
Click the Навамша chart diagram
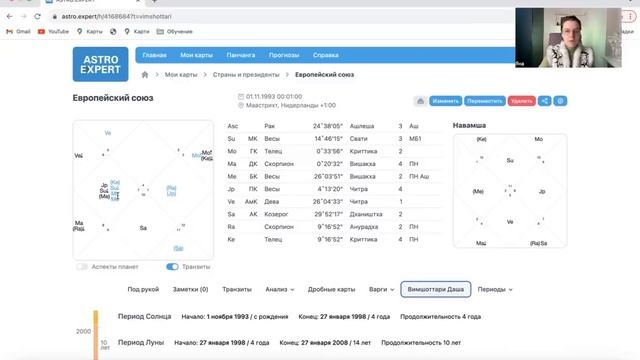pos(510,191)
